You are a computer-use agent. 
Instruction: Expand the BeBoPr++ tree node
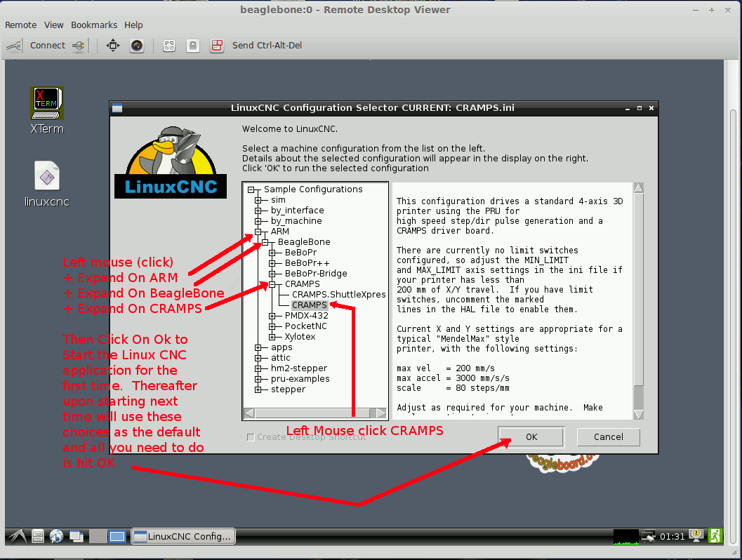click(x=272, y=263)
